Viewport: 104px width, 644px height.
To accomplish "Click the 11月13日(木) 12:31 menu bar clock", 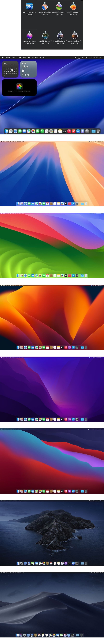I will pos(96,57).
